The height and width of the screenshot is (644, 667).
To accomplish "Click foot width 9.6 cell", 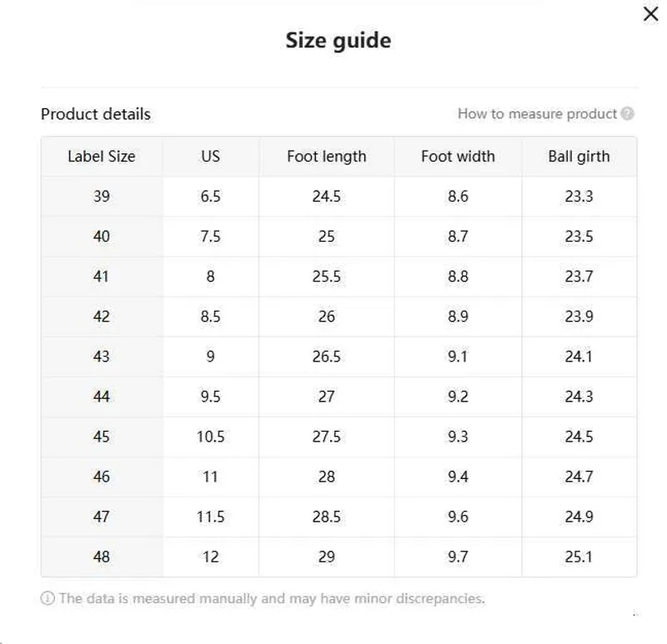I will coord(458,517).
